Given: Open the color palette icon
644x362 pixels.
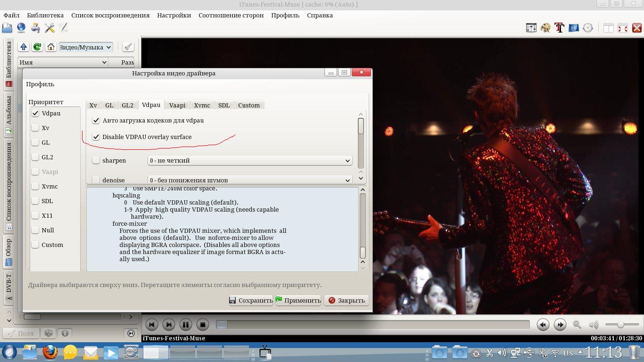Looking at the screenshot, I should coord(545,28).
